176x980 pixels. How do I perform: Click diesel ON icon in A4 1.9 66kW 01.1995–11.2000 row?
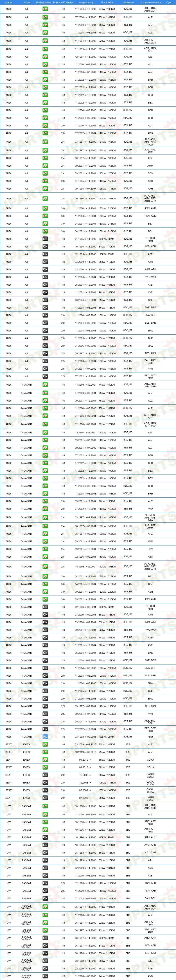pos(45,239)
